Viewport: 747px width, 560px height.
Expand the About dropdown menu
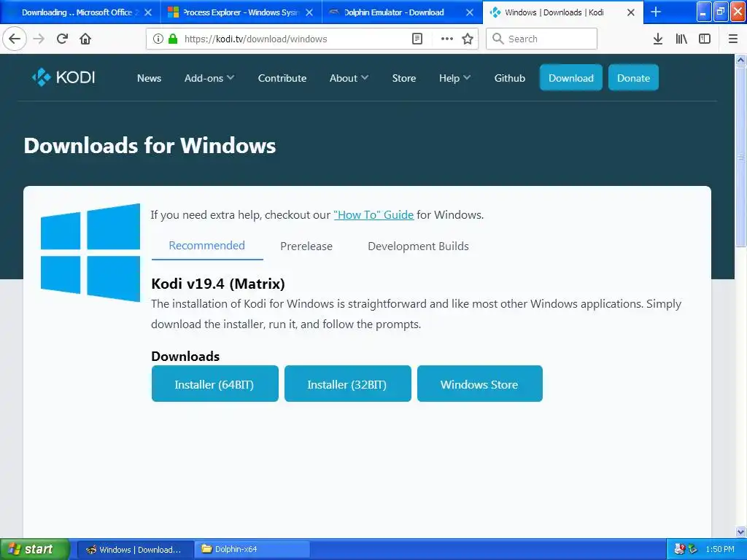pyautogui.click(x=349, y=78)
